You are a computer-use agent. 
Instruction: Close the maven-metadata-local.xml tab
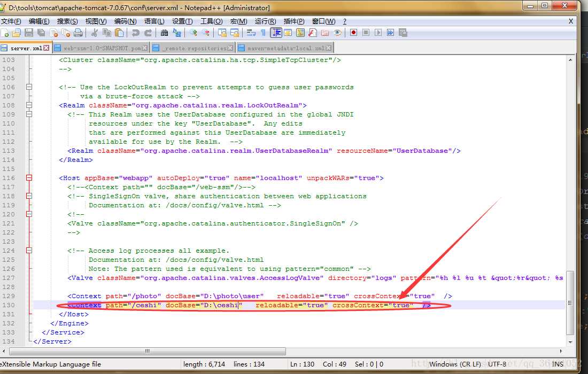tap(329, 48)
